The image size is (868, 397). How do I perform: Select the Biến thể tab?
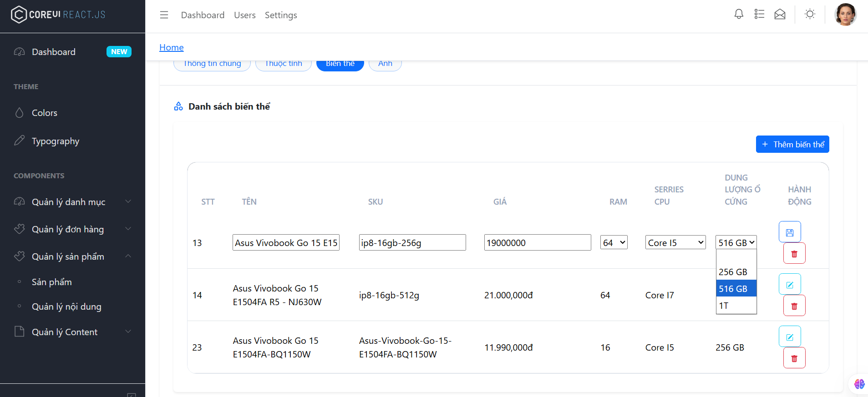(340, 65)
